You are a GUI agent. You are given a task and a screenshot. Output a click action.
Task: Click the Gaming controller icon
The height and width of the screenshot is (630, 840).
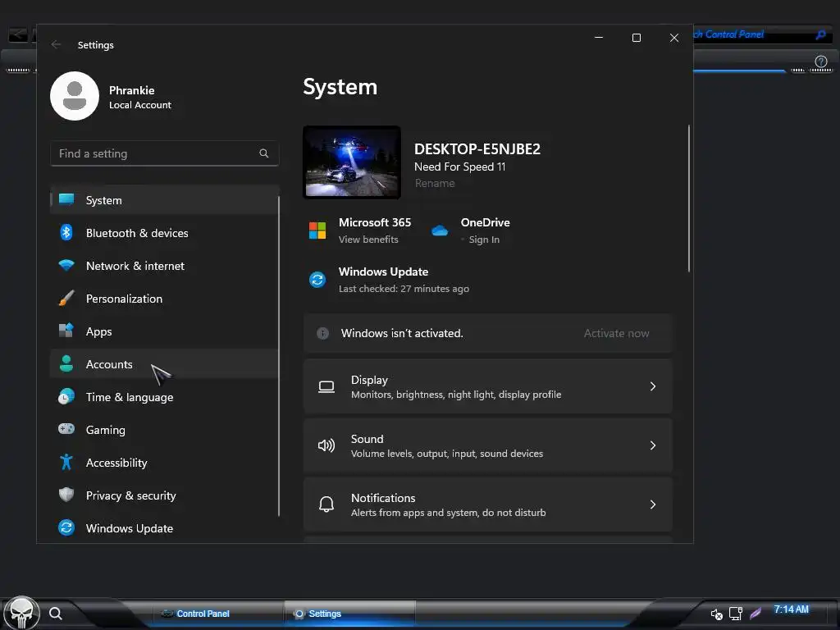[66, 429]
